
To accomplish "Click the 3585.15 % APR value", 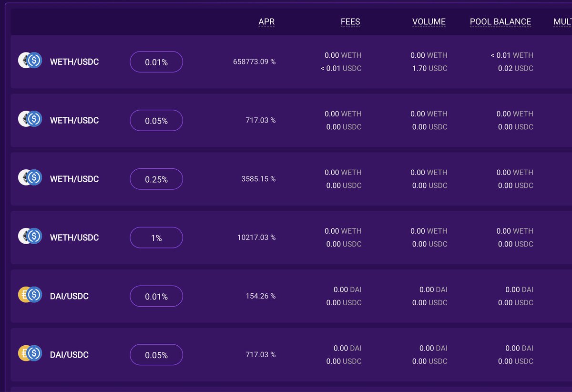I will 258,179.
